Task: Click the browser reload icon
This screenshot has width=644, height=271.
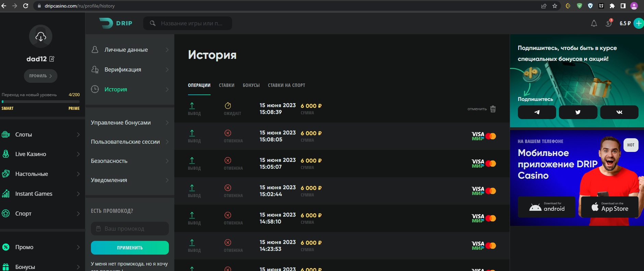Action: (x=26, y=6)
